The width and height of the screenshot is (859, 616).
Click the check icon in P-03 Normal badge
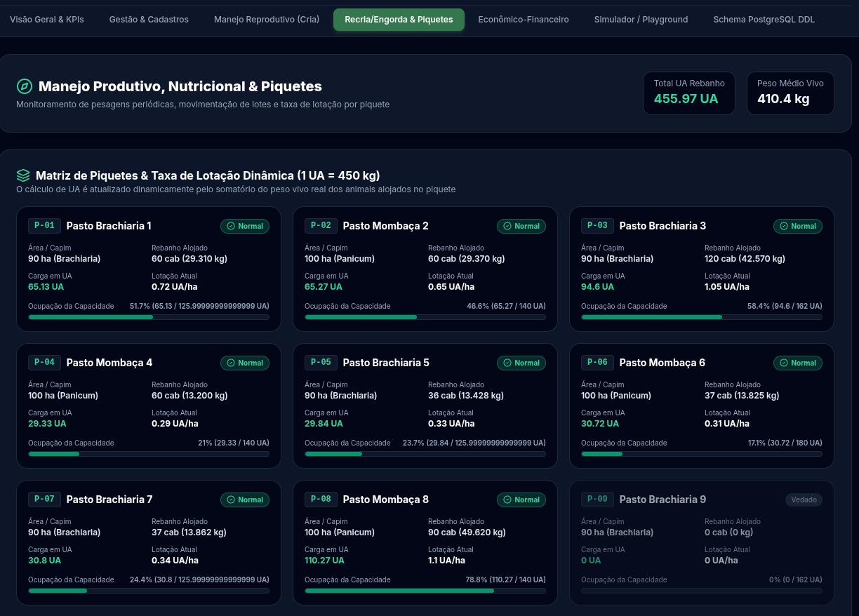click(x=783, y=226)
